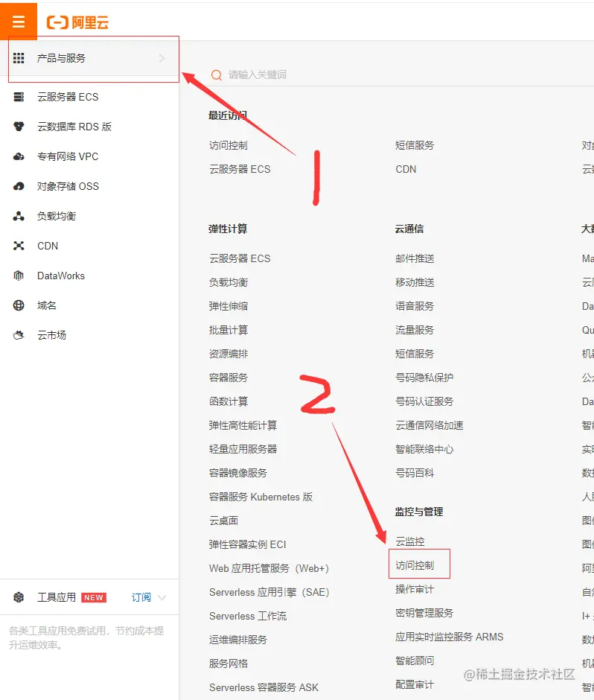Click the 对象存储 OSS sidebar icon

click(19, 186)
